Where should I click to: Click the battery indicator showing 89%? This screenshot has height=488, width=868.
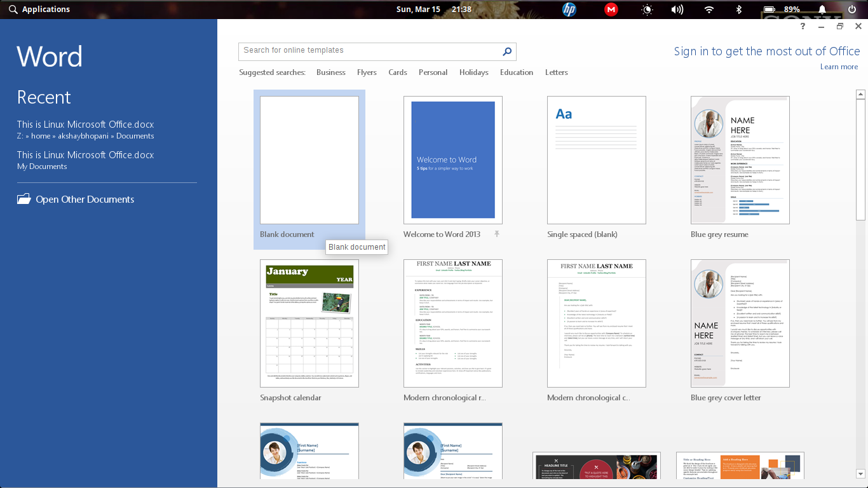(782, 10)
